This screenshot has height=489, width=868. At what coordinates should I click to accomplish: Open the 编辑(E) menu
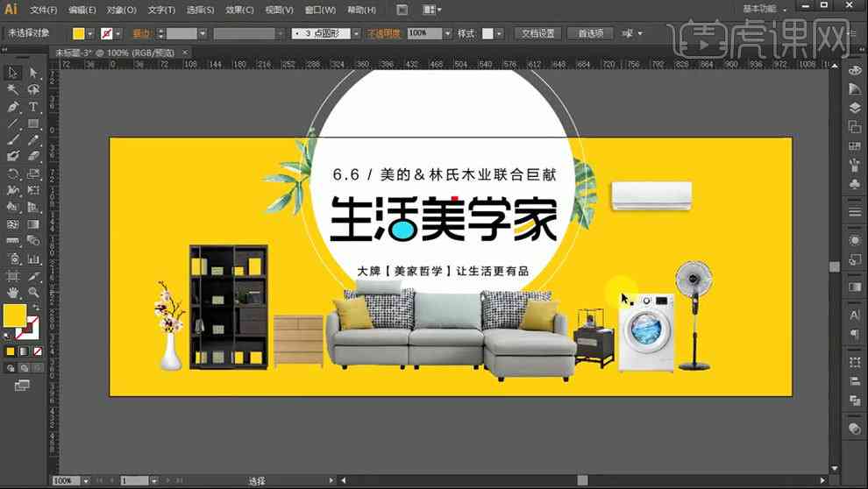(x=82, y=10)
